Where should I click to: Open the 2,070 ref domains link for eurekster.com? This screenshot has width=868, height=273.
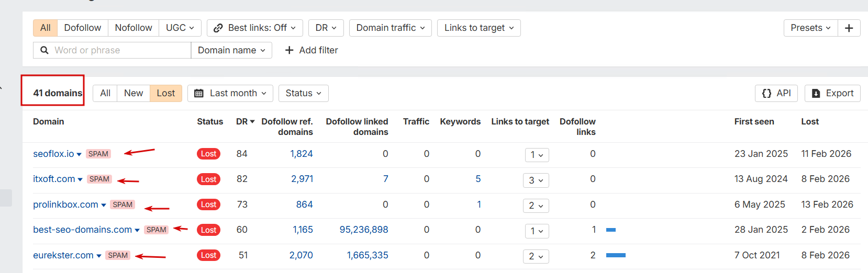pos(301,255)
